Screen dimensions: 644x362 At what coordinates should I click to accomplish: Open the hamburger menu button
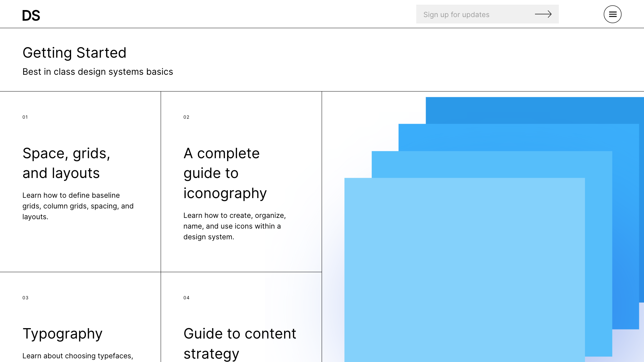pyautogui.click(x=612, y=14)
